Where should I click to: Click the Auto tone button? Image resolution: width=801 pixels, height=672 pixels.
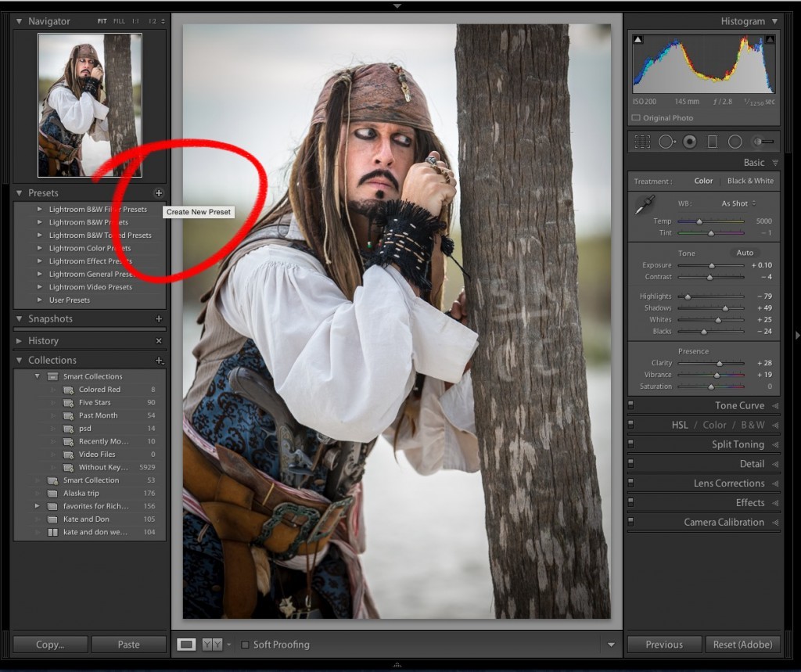[x=745, y=253]
